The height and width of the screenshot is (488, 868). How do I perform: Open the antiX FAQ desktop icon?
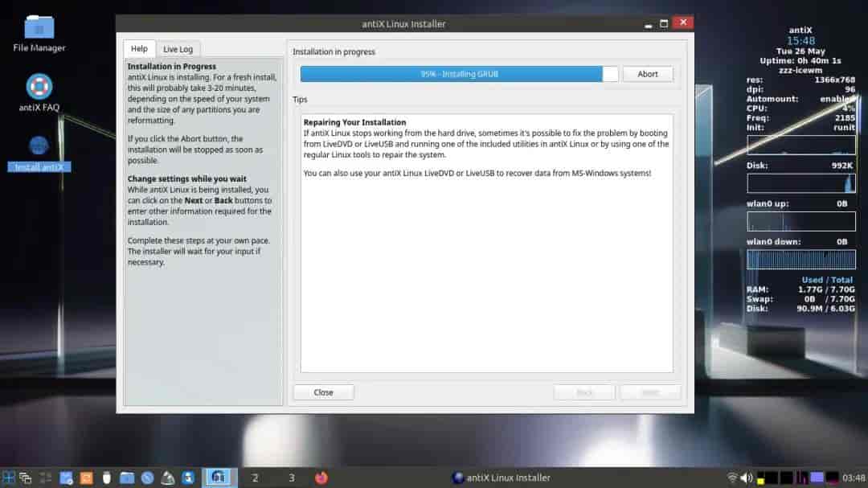point(39,92)
